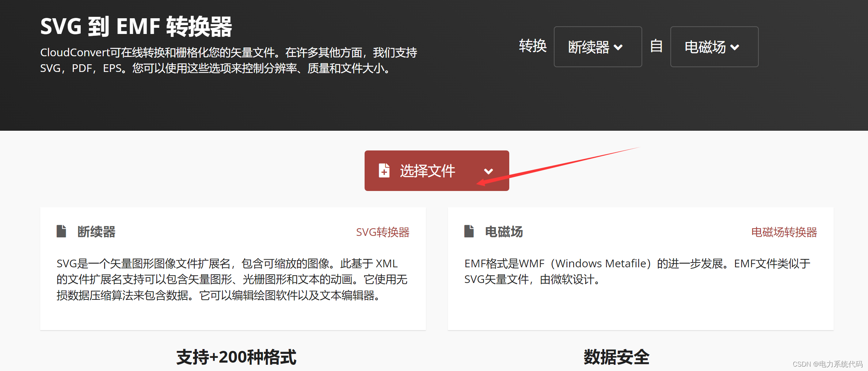
Task: Click the SVG 到 EMF 转换器 page title
Action: pyautogui.click(x=136, y=26)
